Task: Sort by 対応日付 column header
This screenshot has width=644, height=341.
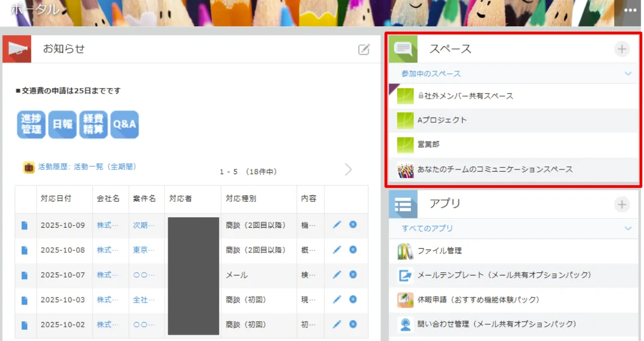Action: (x=56, y=199)
